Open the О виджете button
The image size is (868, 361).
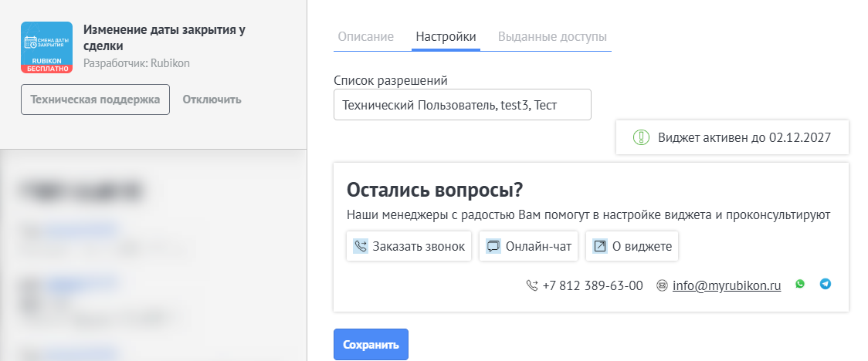[632, 246]
